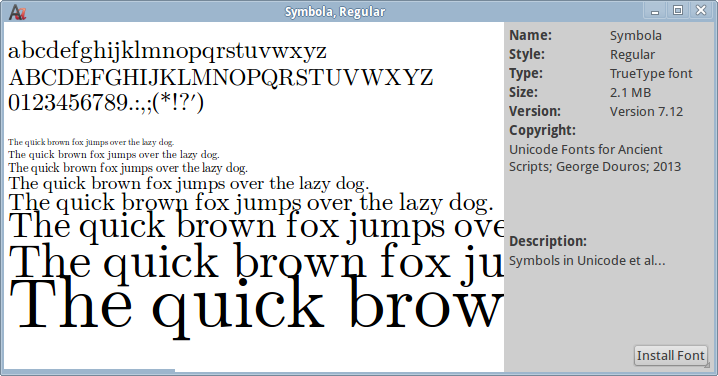Close the Symbola font viewer window
The image size is (718, 376).
coord(701,10)
